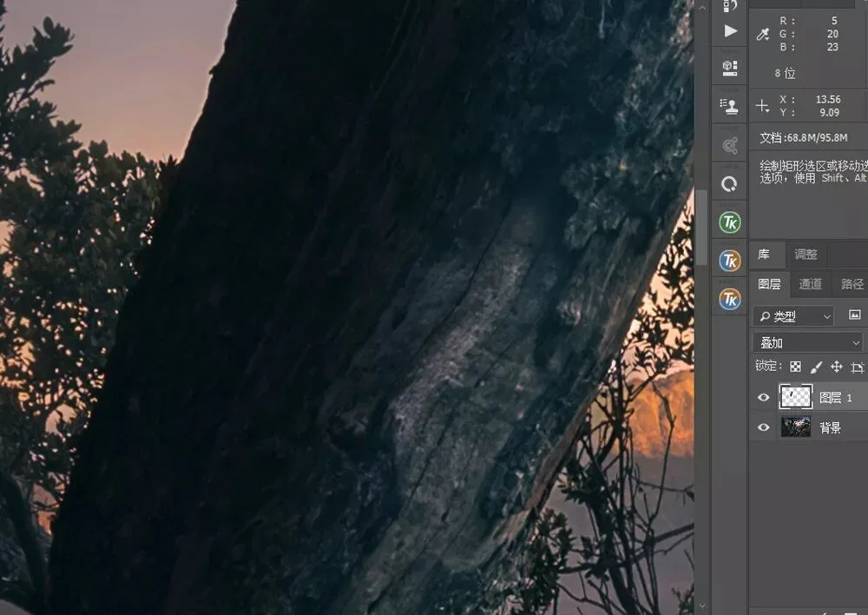
Task: Toggle lock position move icon
Action: [x=837, y=367]
